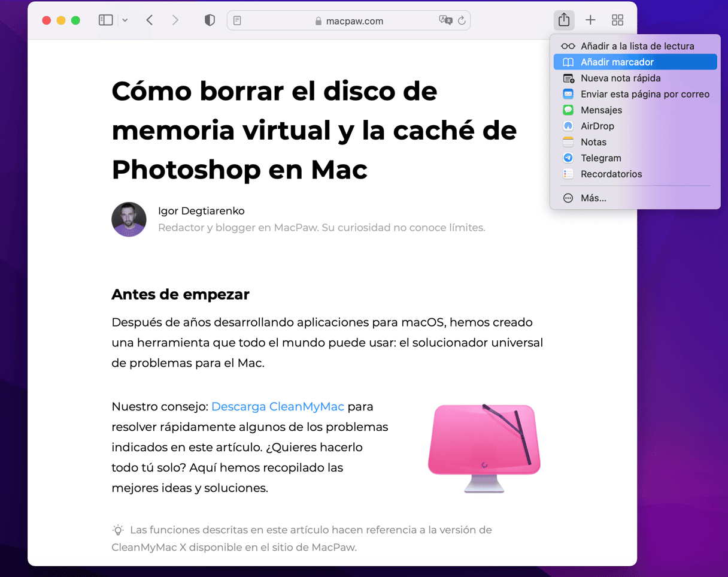Choose Añadir marcador in share menu

point(635,62)
